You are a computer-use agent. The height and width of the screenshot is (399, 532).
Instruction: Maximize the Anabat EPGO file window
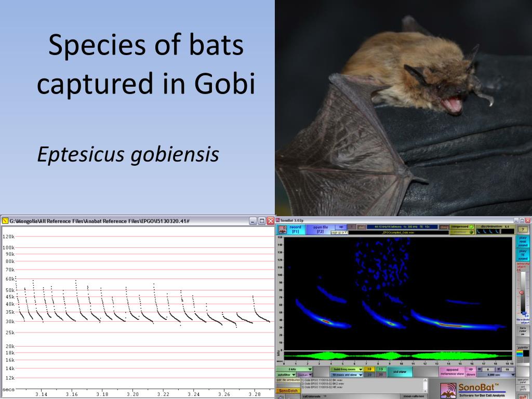pos(262,221)
